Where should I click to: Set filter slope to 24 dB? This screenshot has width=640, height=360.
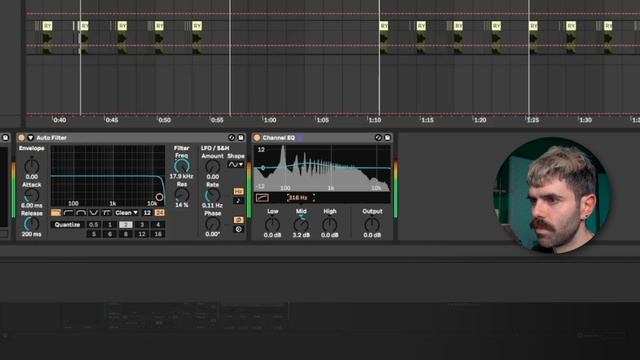pos(160,213)
